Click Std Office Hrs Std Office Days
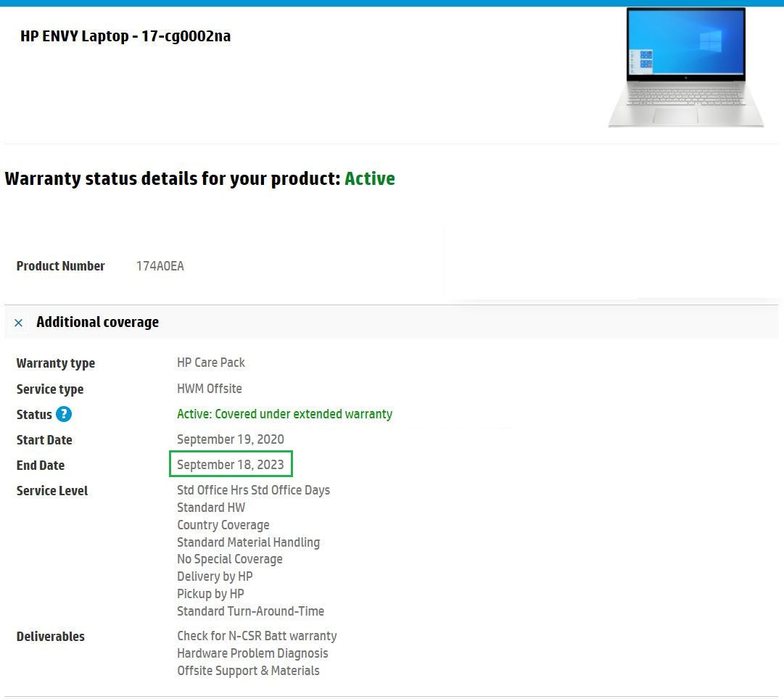784x699 pixels. pos(253,490)
